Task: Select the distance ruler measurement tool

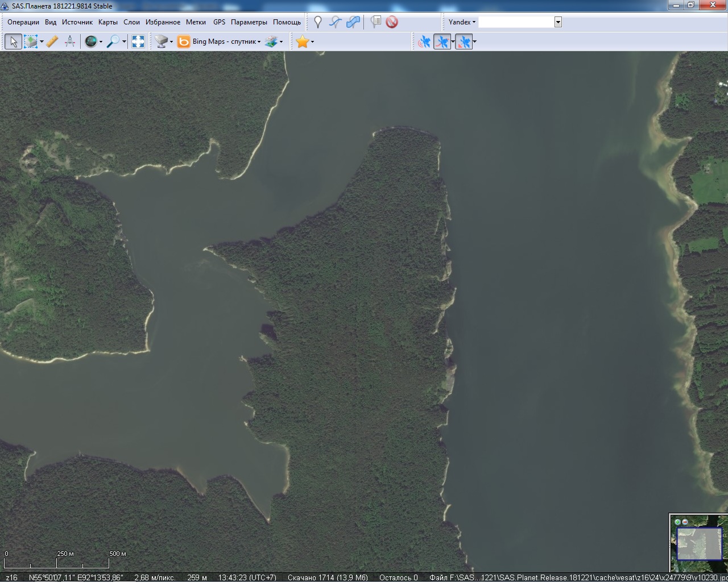Action: 52,41
